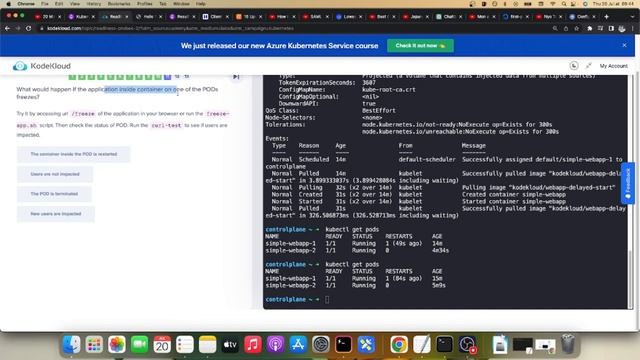Open Music from the dock

point(253,345)
